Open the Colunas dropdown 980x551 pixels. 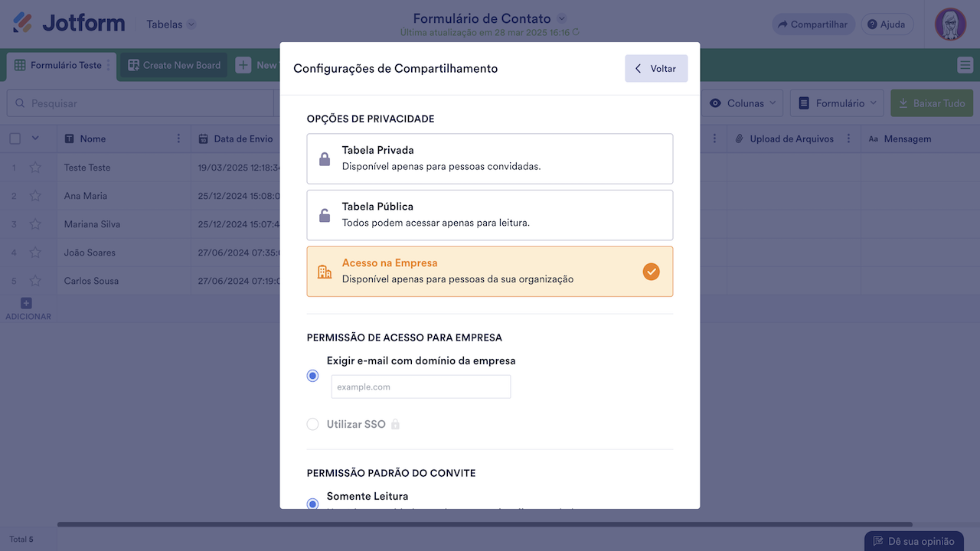[x=742, y=103]
